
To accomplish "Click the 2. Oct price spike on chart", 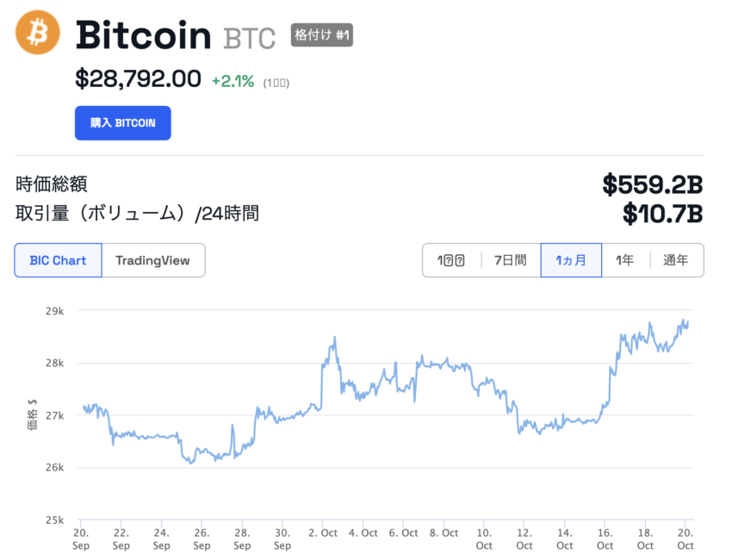I will 334,338.
